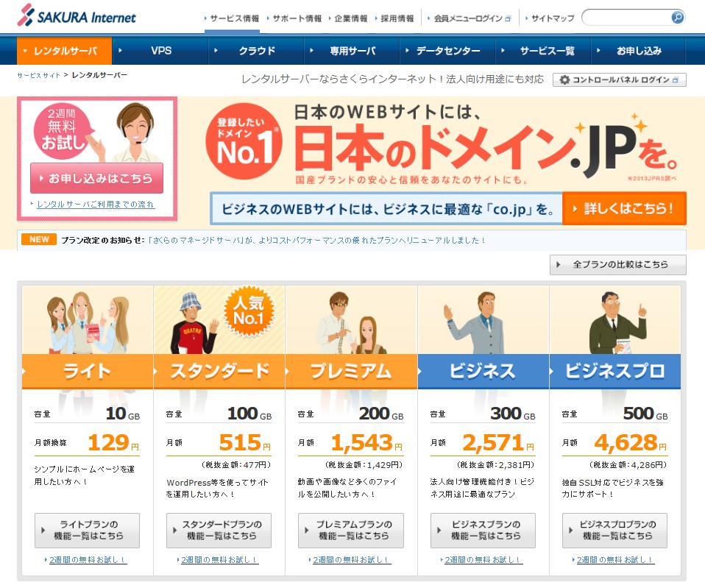
Task: Select the VPS navigation tab
Action: click(x=160, y=51)
